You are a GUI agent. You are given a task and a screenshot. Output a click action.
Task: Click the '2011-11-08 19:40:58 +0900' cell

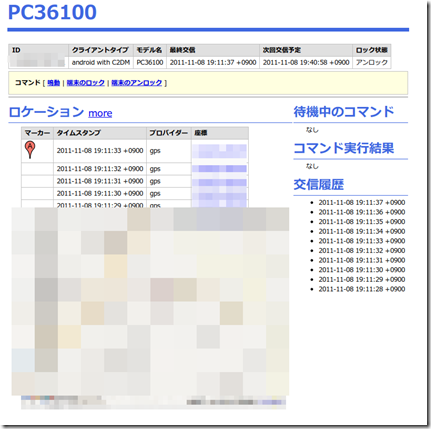tap(306, 62)
